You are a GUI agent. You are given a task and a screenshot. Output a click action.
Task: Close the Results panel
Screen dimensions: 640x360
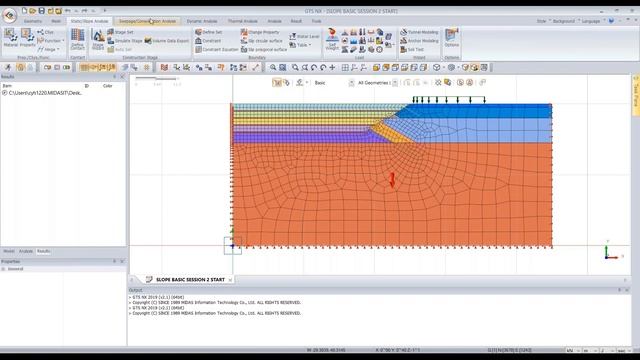click(122, 76)
